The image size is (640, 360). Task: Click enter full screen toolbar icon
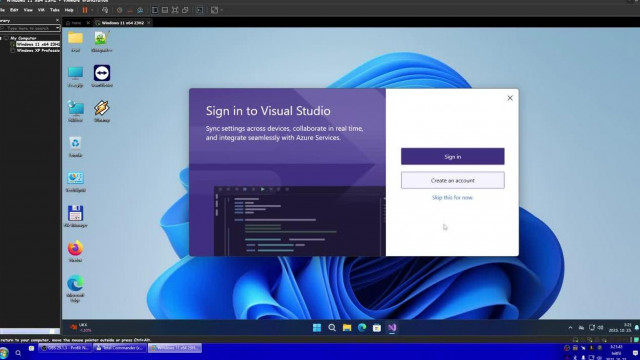pos(175,10)
